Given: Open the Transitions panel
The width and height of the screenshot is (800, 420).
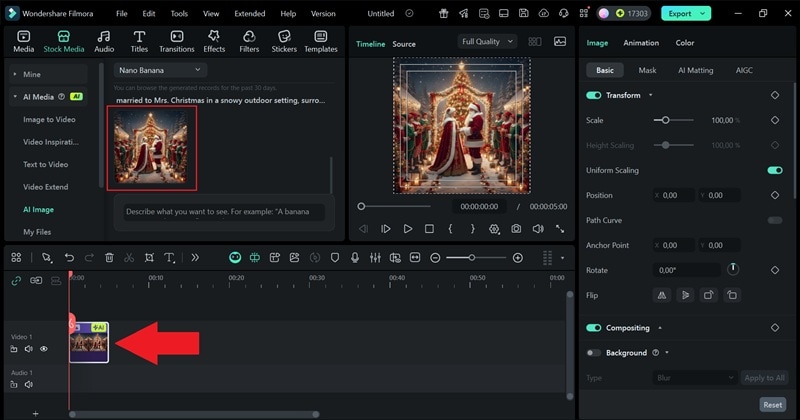Looking at the screenshot, I should [x=177, y=42].
